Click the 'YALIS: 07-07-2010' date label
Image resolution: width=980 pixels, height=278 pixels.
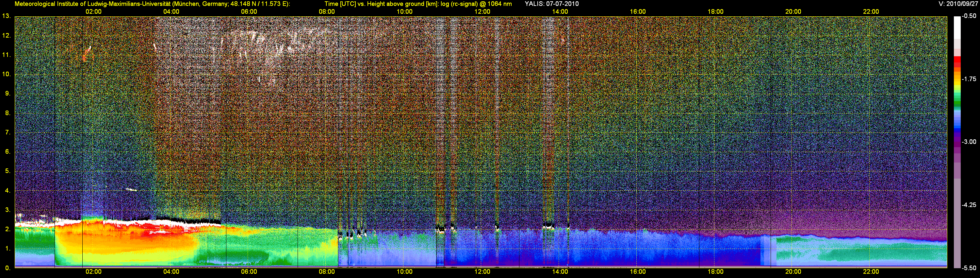point(552,4)
